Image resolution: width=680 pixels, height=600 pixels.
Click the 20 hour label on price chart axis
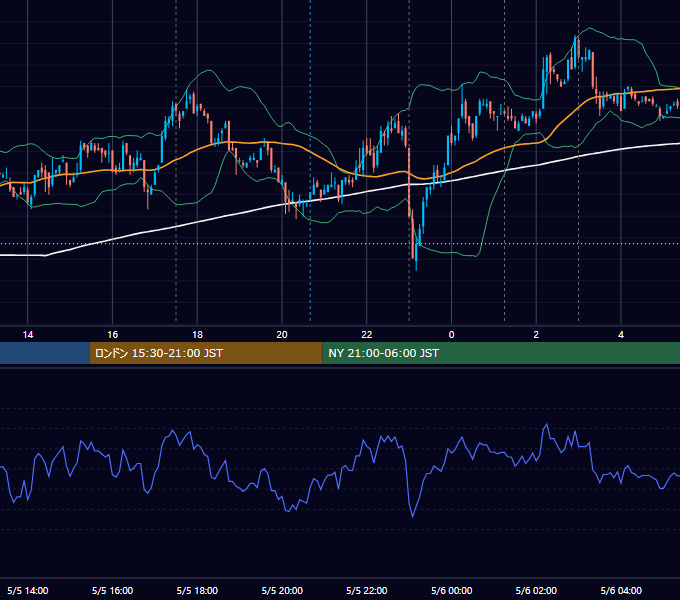click(282, 335)
